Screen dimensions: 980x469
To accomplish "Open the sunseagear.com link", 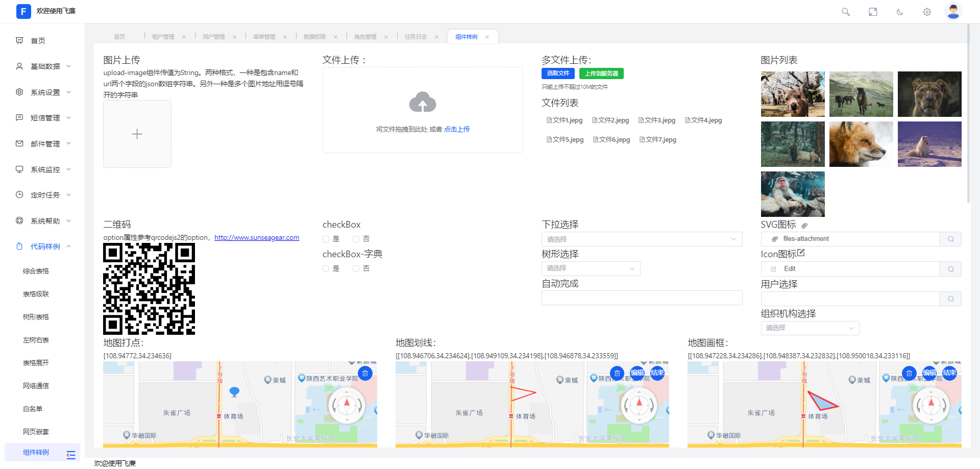I will tap(257, 237).
